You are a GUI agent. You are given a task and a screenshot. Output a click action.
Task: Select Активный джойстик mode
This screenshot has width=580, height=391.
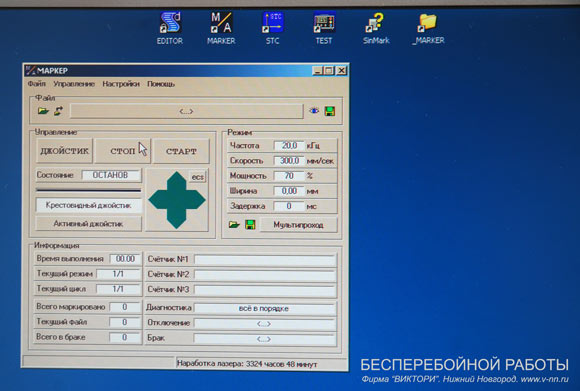click(x=88, y=224)
